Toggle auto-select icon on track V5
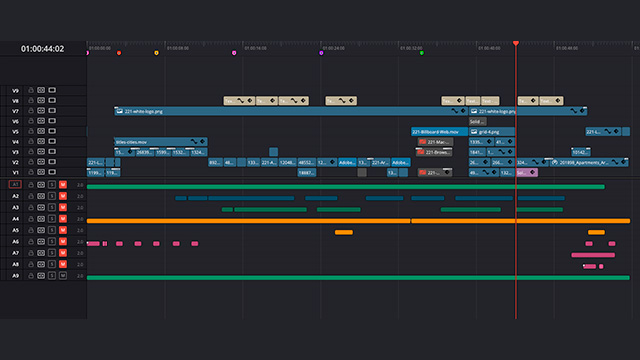 (x=41, y=131)
